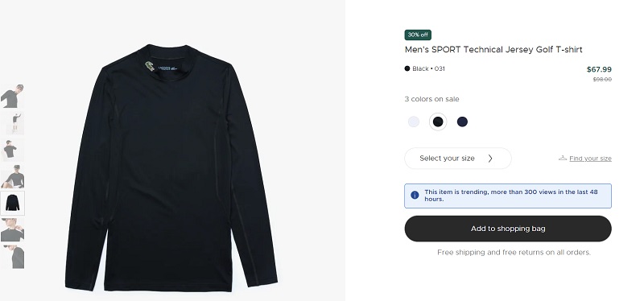The image size is (644, 301).
Task: Click the crocodile logo on the shirt collar
Action: (x=150, y=66)
